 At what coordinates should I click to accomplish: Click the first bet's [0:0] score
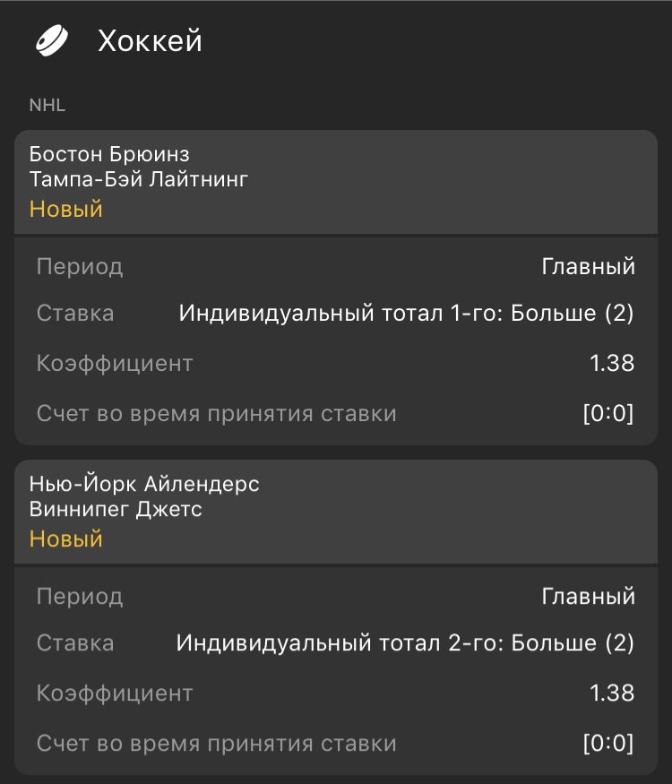[607, 413]
